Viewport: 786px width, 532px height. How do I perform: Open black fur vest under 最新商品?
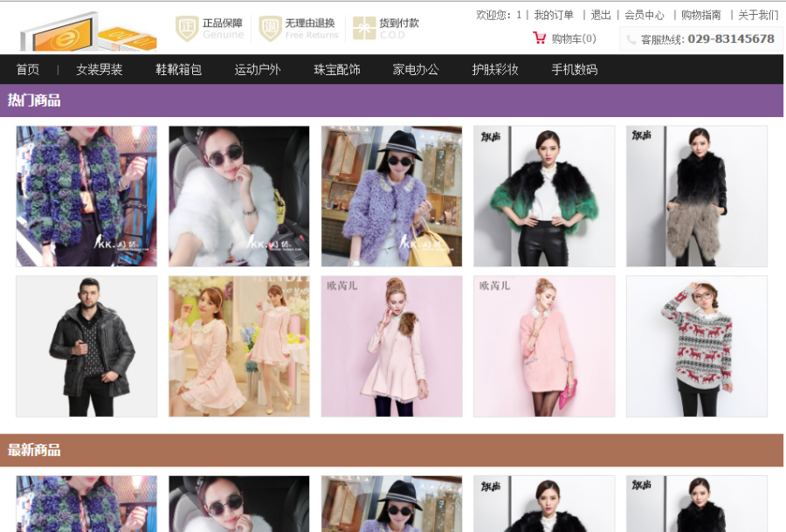pyautogui.click(x=697, y=503)
